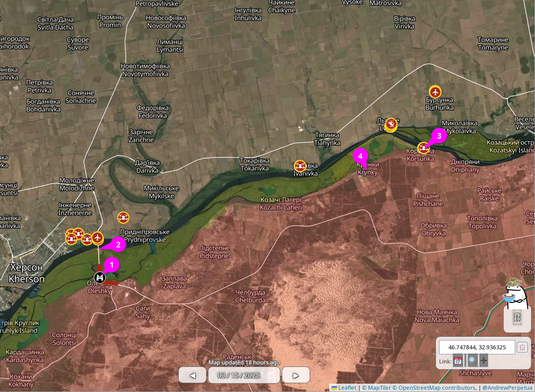Click the 03/15/2025 date field
535x392 pixels.
pos(238,375)
